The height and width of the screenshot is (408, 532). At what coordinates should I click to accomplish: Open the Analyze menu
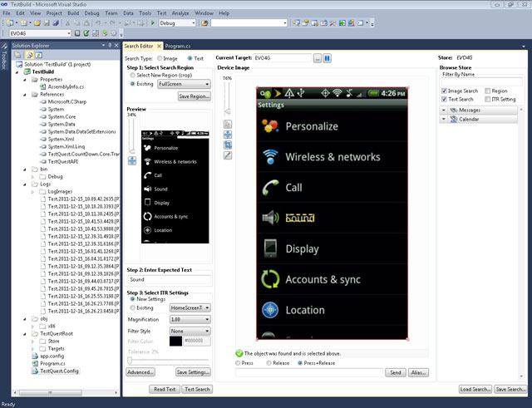click(180, 14)
